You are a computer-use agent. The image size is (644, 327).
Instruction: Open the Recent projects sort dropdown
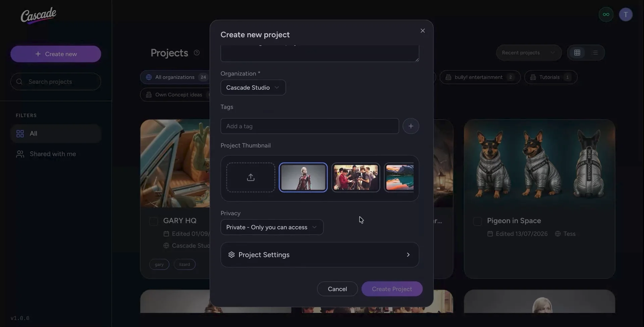(x=529, y=53)
